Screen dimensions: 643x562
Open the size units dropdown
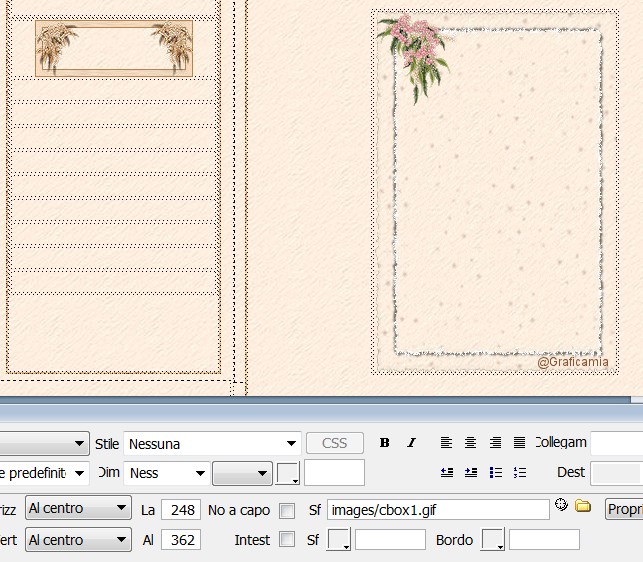tap(242, 473)
